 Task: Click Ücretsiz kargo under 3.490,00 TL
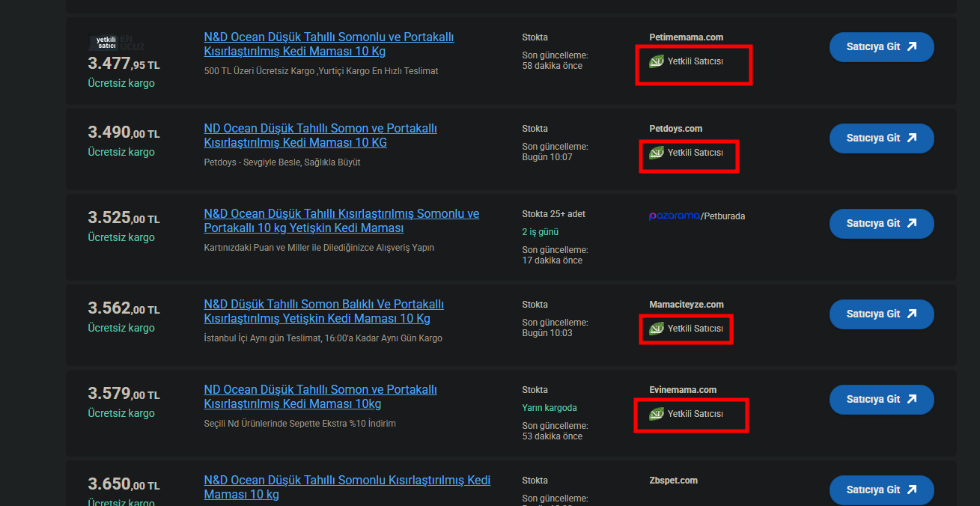[x=121, y=152]
